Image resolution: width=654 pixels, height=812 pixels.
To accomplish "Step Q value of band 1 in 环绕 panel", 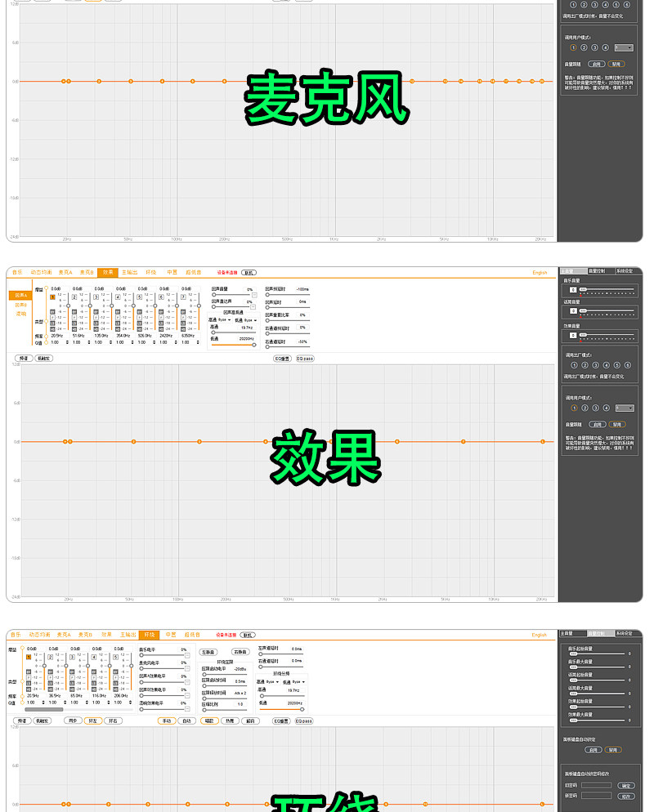I will [43, 703].
